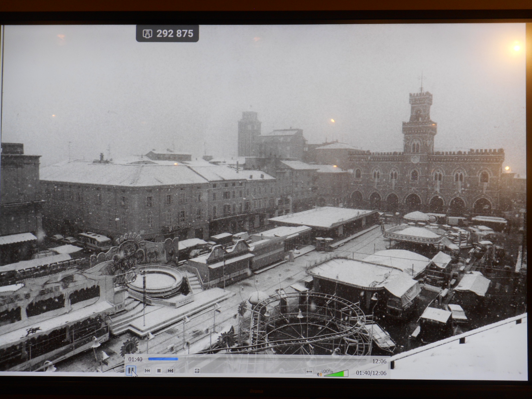
Task: Seek to the middle of the progress bar
Action: click(x=258, y=359)
